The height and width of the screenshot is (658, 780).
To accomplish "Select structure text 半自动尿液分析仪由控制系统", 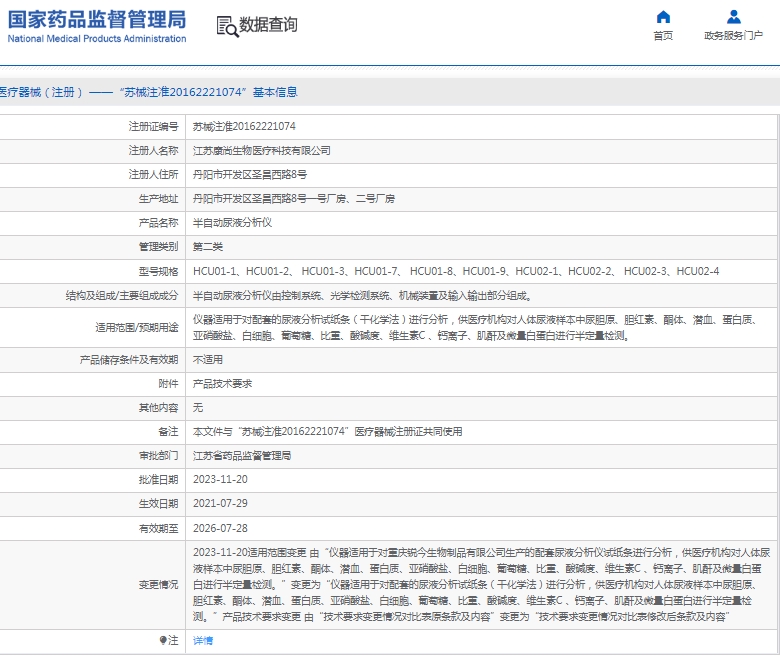I will 363,295.
